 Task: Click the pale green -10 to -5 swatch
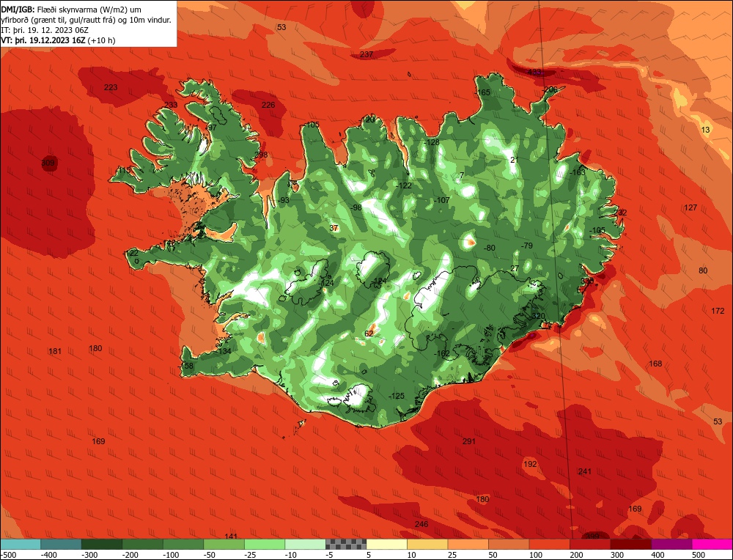coord(305,544)
